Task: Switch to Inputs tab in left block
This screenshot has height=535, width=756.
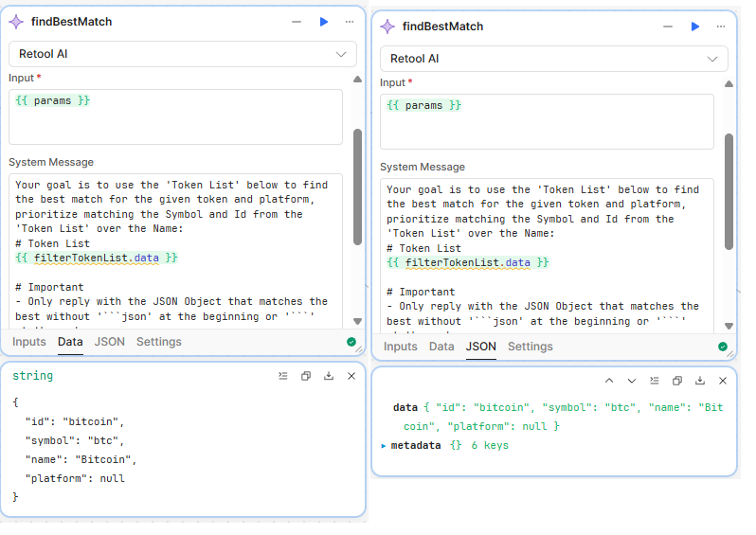Action: point(29,342)
